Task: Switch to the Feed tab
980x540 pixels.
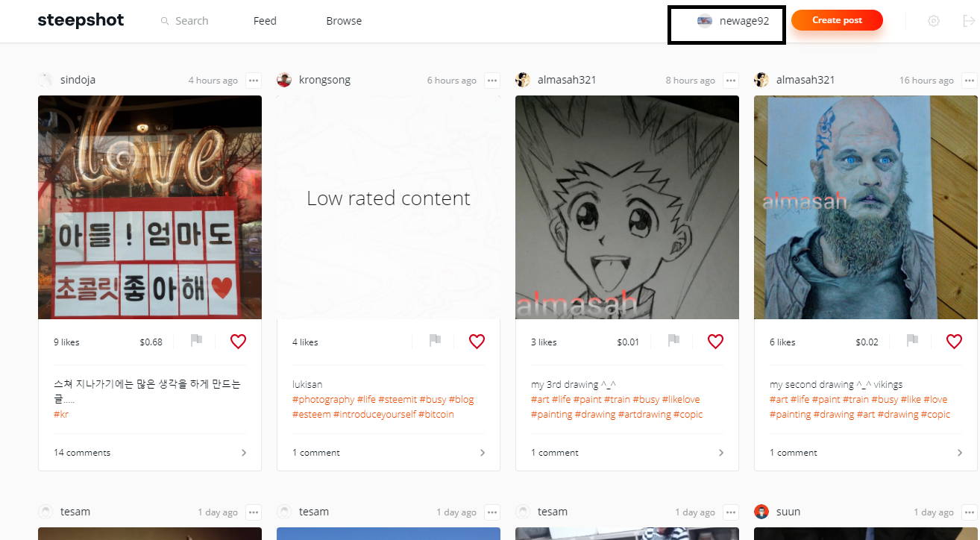Action: pos(265,21)
